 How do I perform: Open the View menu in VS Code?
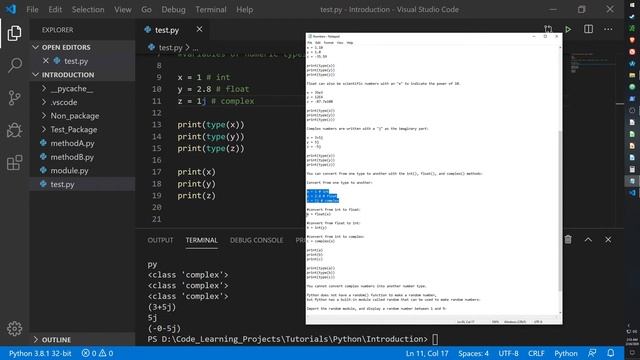click(x=122, y=9)
